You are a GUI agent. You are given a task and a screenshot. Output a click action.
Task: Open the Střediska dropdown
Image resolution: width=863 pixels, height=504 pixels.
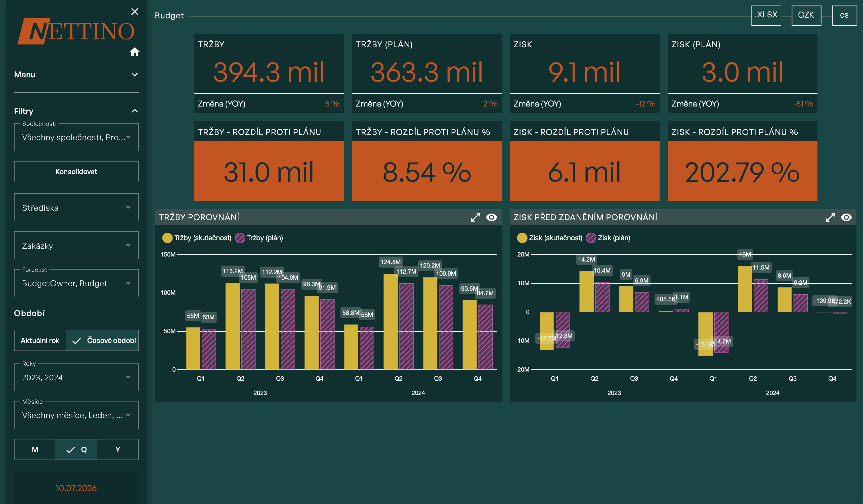tap(76, 208)
